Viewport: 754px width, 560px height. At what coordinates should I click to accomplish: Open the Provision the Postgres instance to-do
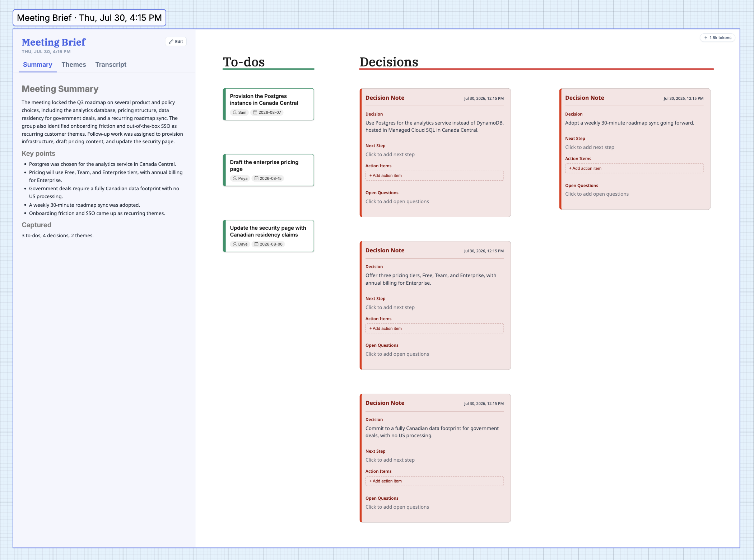click(x=268, y=104)
